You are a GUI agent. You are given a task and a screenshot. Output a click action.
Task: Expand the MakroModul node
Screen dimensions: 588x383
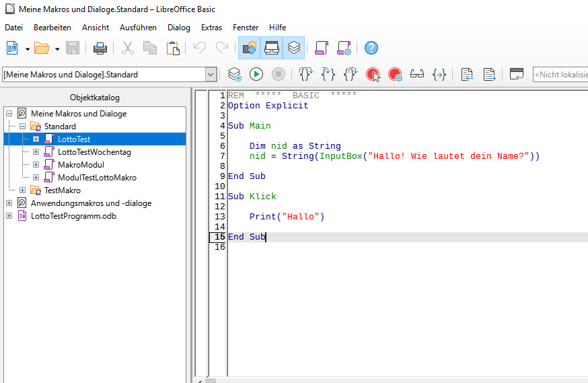(36, 165)
